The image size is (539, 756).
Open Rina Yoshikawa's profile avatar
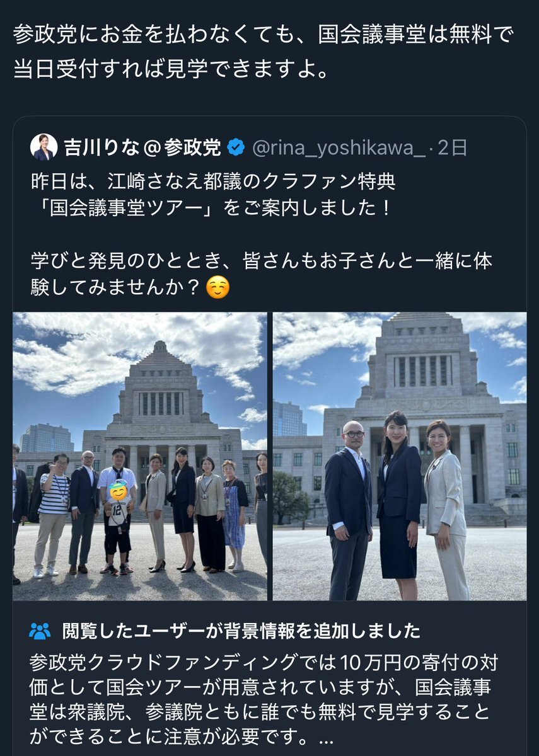43,147
